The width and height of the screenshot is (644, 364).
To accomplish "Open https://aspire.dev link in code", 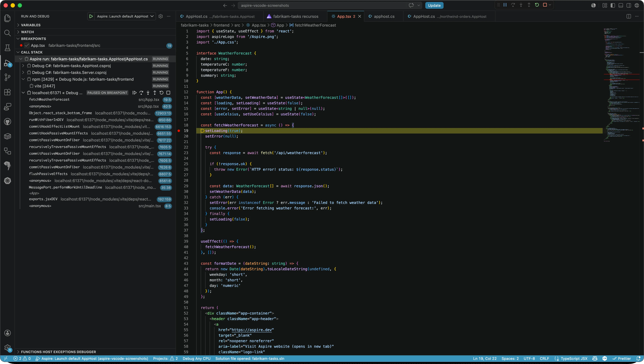I will click(251, 330).
